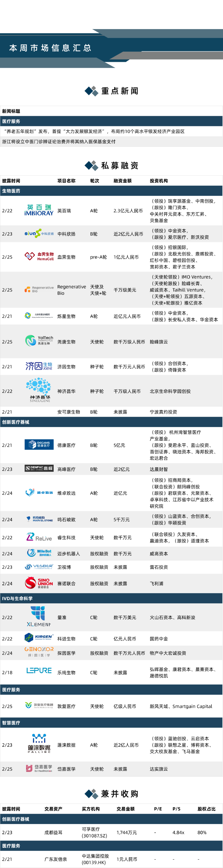
Task: Click the Regenerative Bio logo
Action: (x=39, y=290)
